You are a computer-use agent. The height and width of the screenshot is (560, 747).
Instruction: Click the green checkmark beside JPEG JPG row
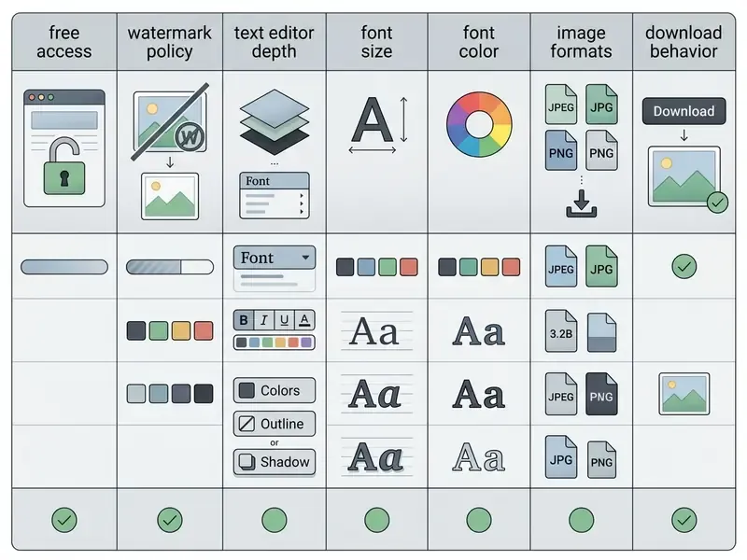click(x=684, y=267)
